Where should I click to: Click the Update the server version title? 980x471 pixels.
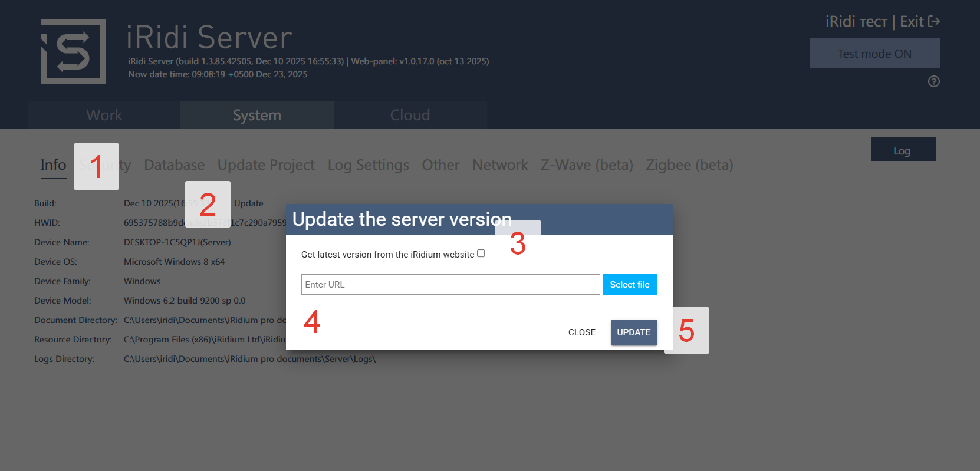click(x=402, y=219)
